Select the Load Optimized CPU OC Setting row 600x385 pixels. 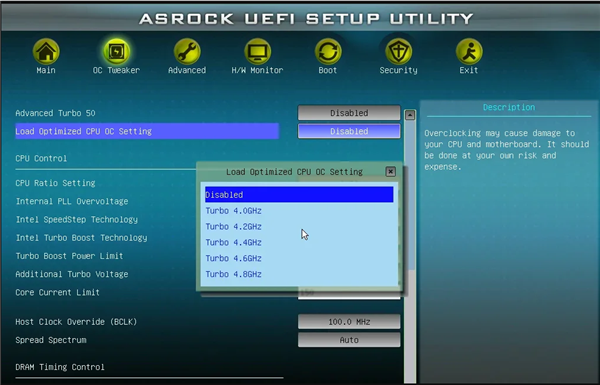click(x=147, y=131)
